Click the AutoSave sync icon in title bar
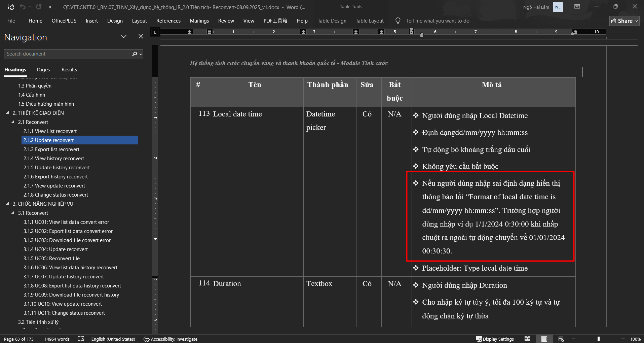 tap(11, 7)
